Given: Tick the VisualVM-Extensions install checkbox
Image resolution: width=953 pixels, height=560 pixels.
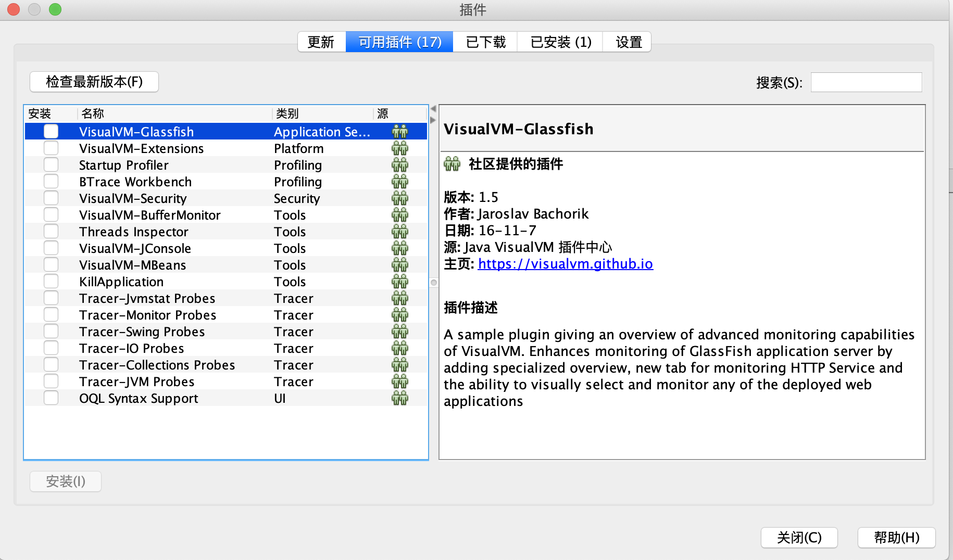Looking at the screenshot, I should point(51,148).
